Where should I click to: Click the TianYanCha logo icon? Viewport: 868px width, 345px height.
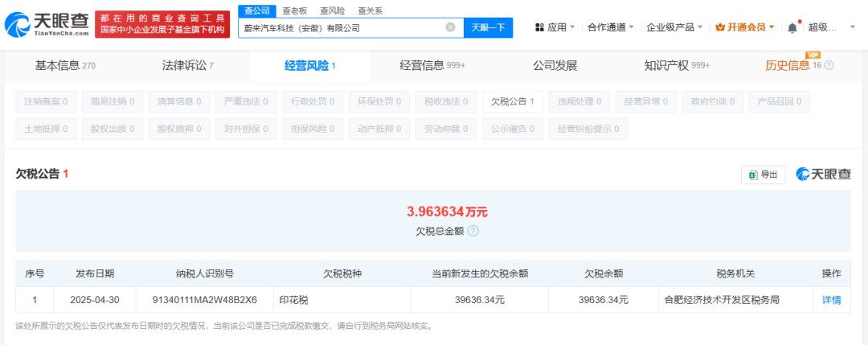[x=18, y=24]
